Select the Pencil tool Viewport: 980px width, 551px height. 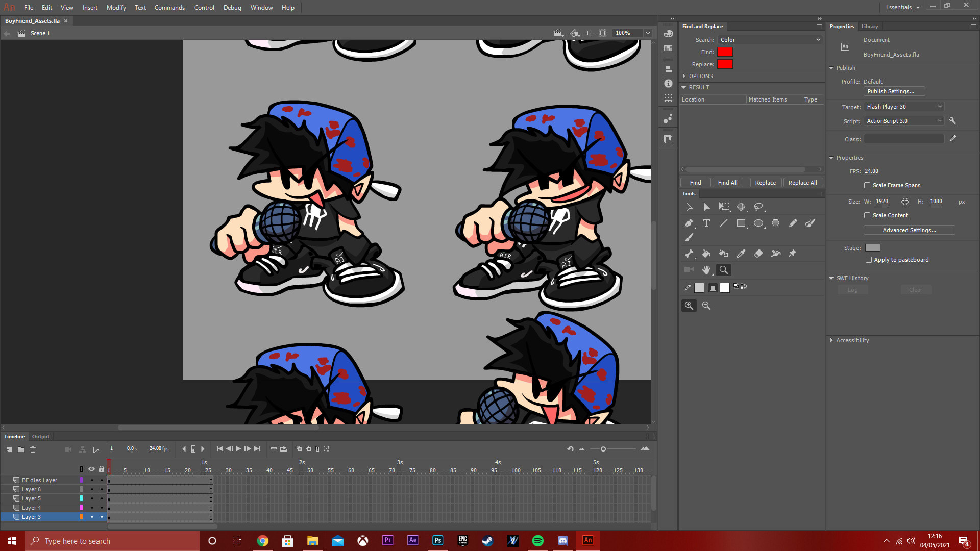click(x=793, y=223)
